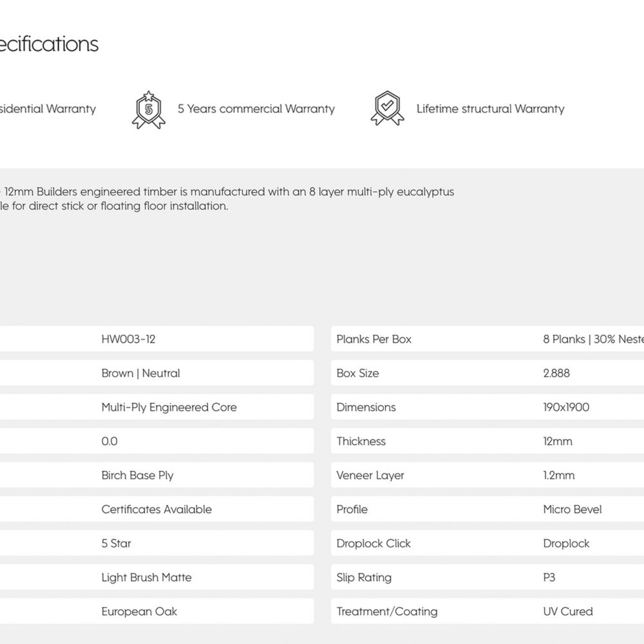Image resolution: width=644 pixels, height=644 pixels.
Task: Select the 'Lifetime structural Warranty' text
Action: (x=490, y=109)
